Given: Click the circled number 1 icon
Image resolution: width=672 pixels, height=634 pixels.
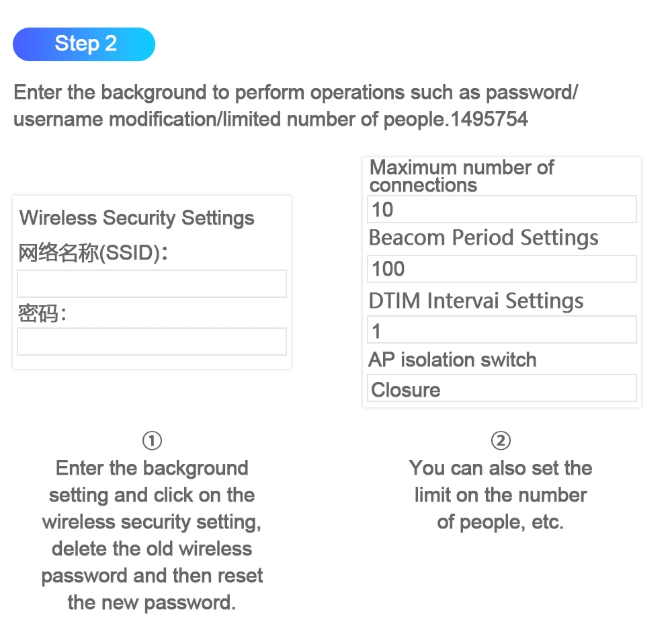Looking at the screenshot, I should pyautogui.click(x=153, y=440).
